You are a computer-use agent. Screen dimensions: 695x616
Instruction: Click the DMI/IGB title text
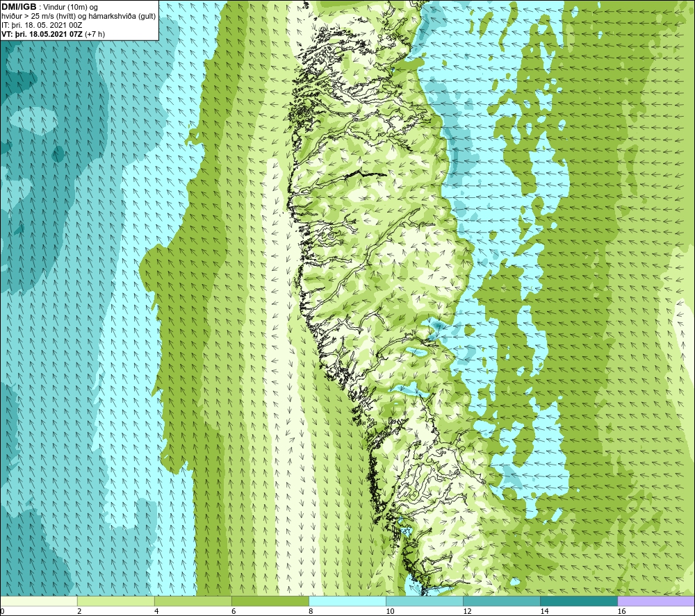(x=19, y=7)
